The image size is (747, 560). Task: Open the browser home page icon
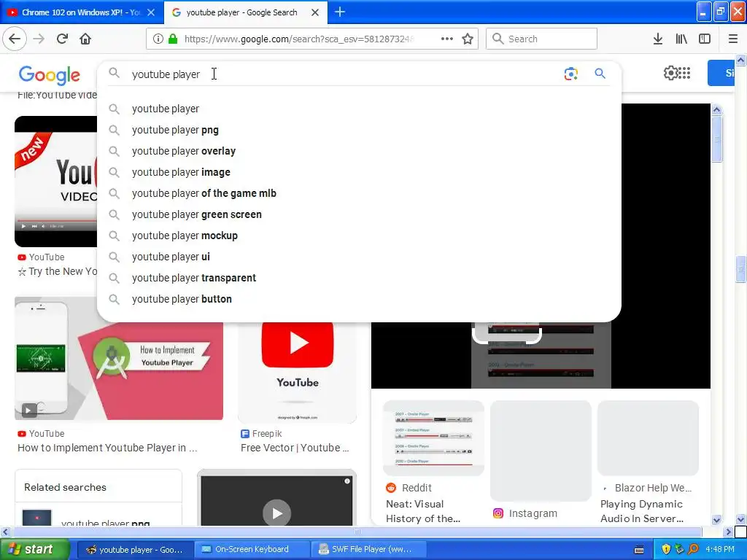85,39
